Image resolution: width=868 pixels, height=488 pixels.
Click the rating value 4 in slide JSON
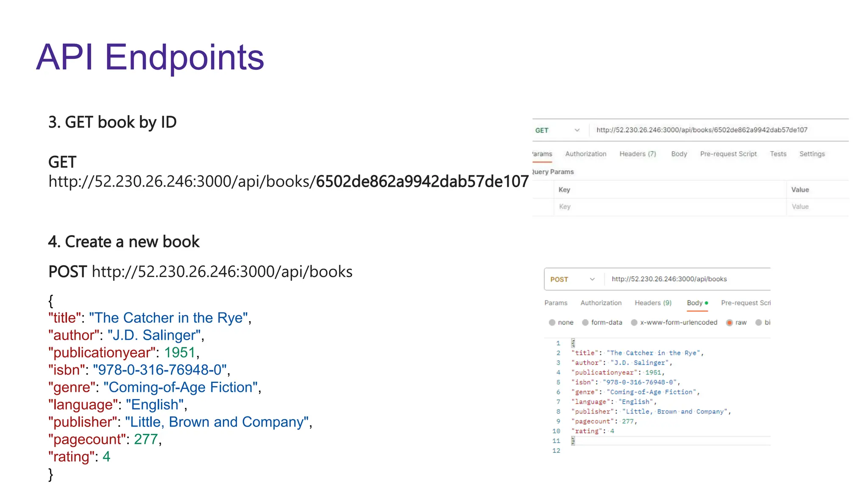[x=106, y=457]
